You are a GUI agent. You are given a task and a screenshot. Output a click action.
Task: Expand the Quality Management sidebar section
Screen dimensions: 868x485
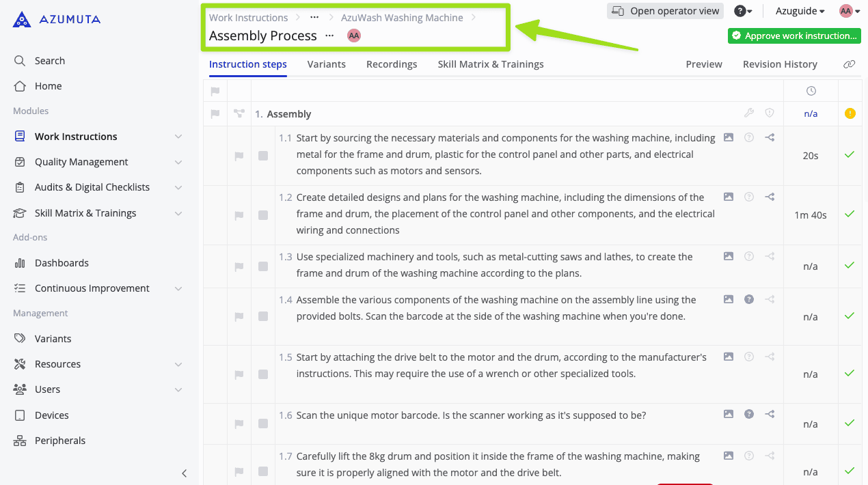point(178,162)
